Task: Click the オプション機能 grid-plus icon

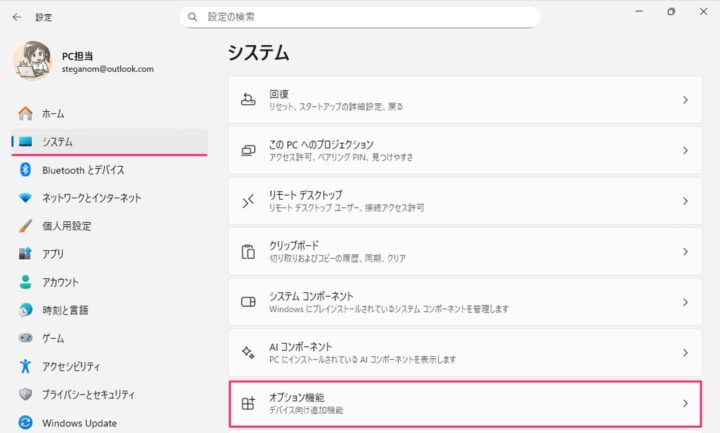Action: [x=248, y=403]
